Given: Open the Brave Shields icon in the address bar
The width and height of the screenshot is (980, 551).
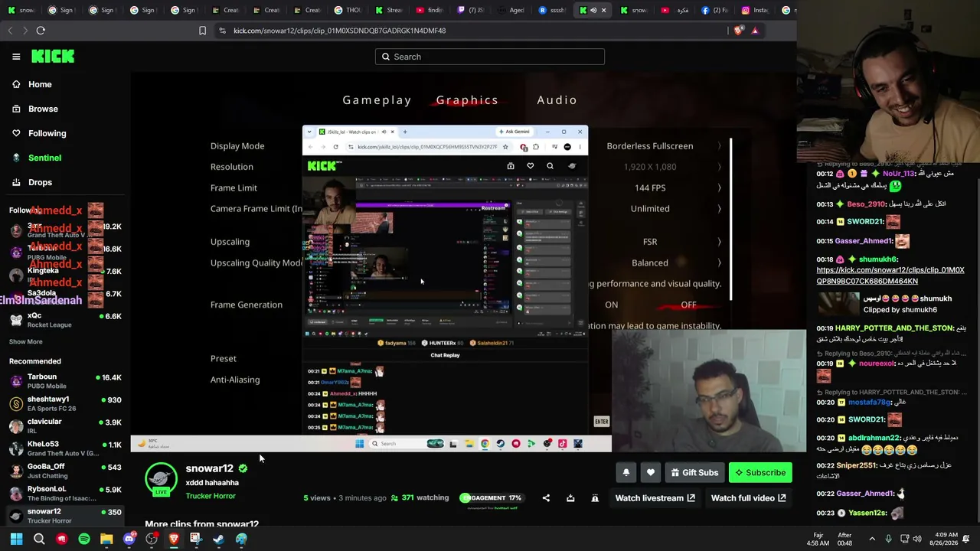Looking at the screenshot, I should point(738,31).
